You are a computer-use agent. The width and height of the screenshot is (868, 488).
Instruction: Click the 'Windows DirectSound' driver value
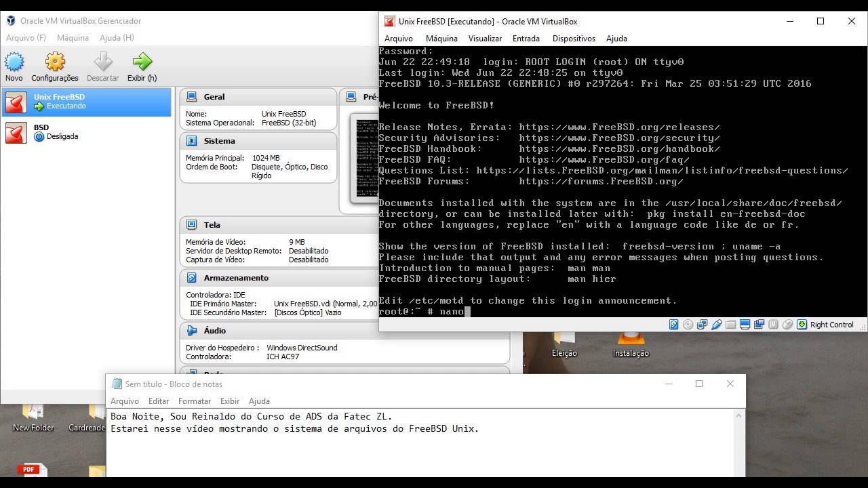302,348
